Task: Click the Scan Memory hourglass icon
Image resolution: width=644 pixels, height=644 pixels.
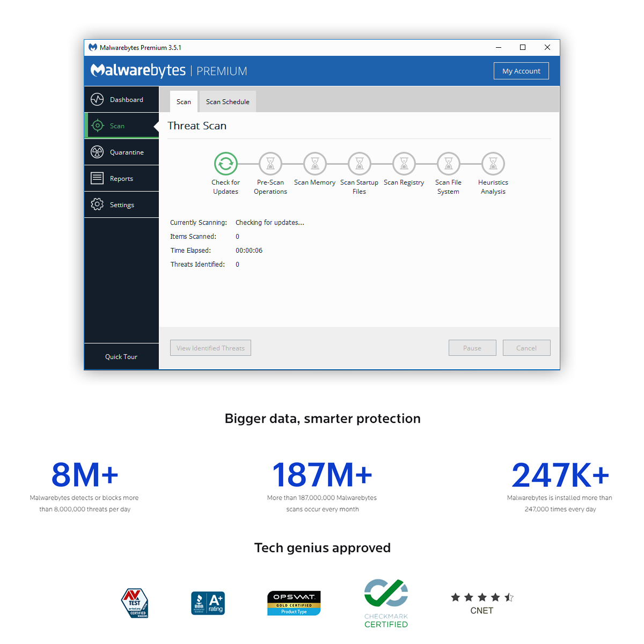Action: [315, 164]
